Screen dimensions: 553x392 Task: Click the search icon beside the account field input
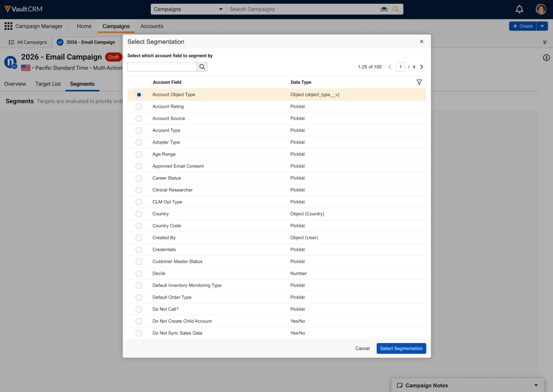tap(202, 67)
